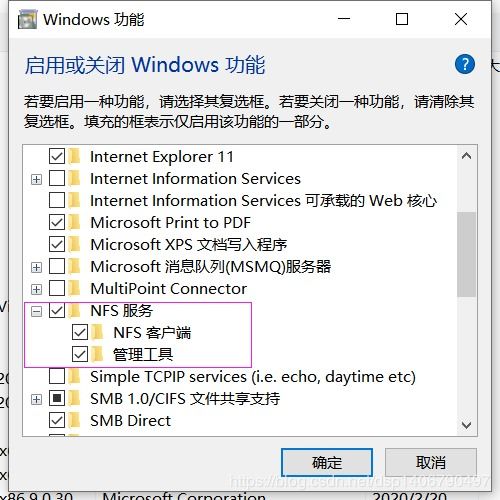Click the 确定 button

click(327, 462)
